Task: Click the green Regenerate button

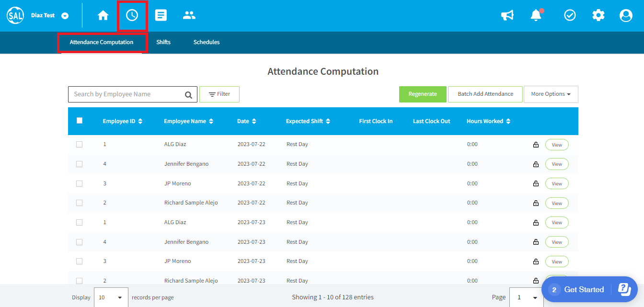Action: [423, 94]
